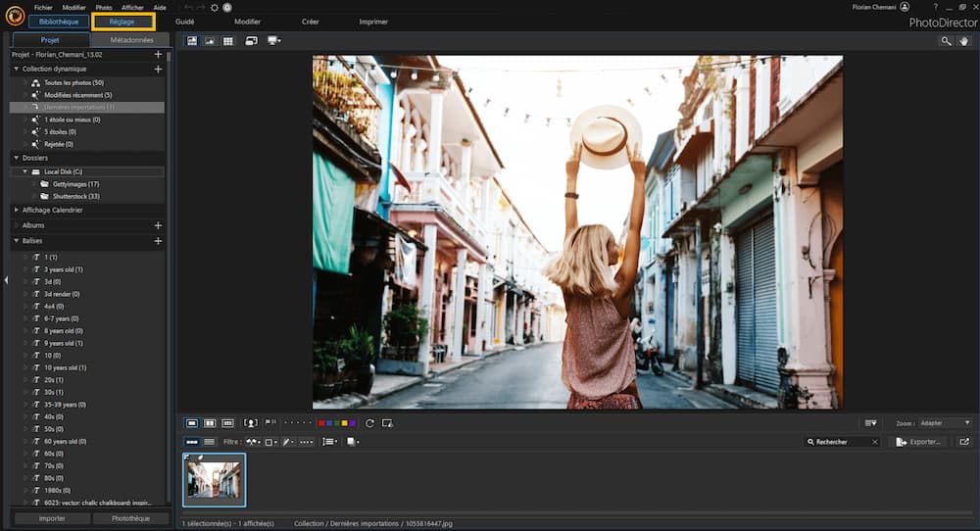The width and height of the screenshot is (980, 531).
Task: Rotate the photo with the rotate icon
Action: coord(369,423)
